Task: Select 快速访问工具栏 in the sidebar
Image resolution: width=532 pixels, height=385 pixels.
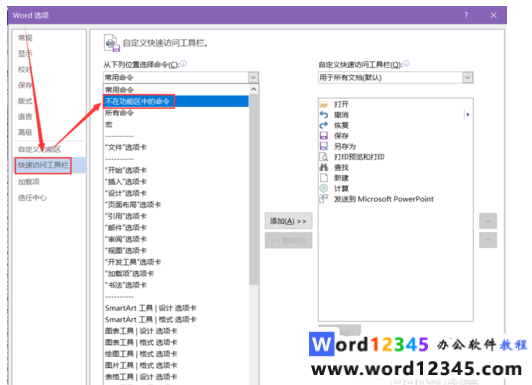Action: pos(43,165)
